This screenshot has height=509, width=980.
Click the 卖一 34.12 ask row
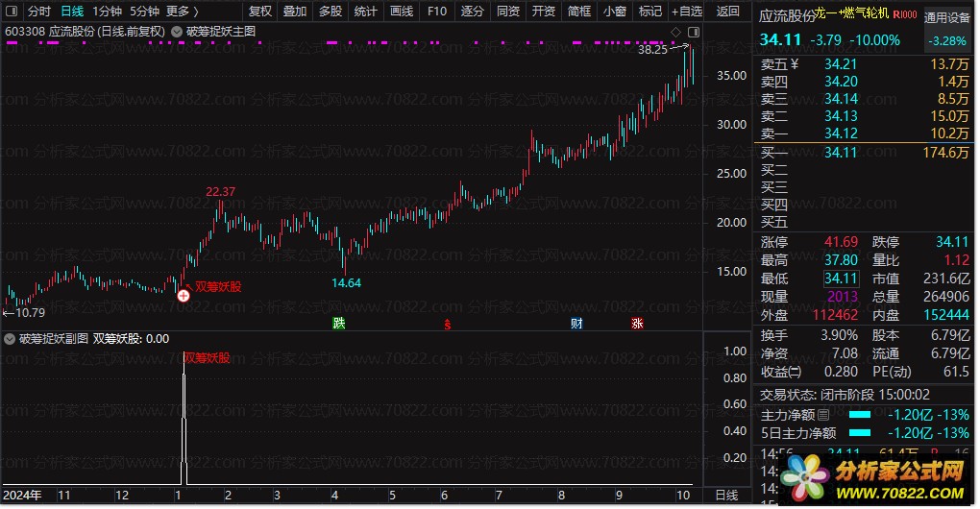tap(865, 133)
